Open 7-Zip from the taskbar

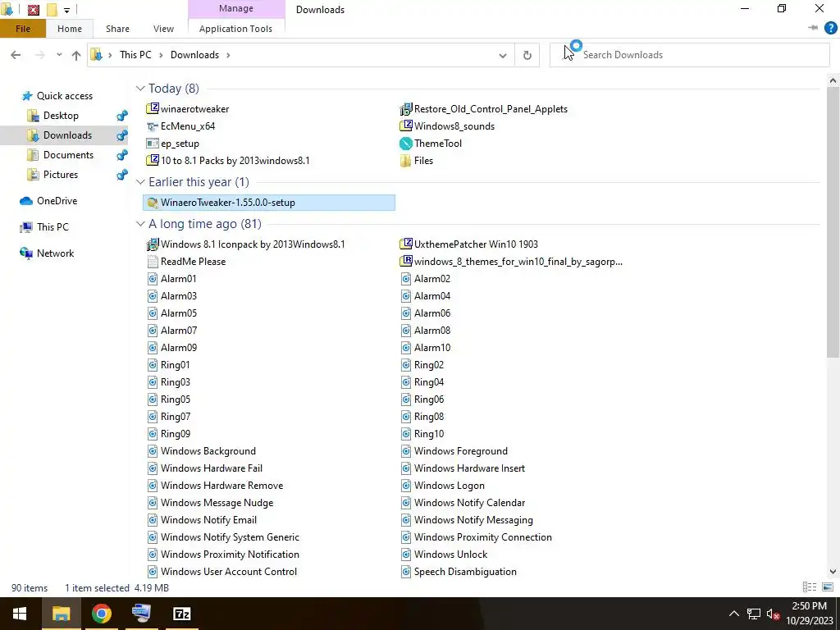(x=181, y=614)
